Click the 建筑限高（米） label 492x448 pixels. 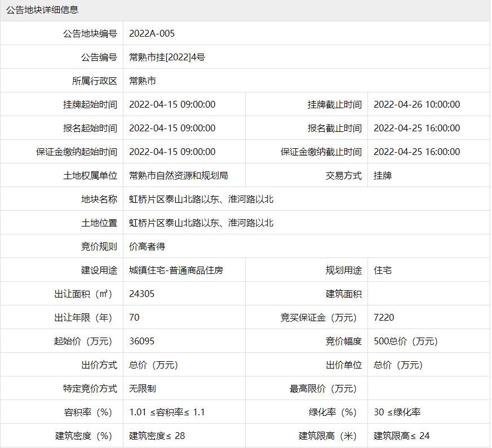327,436
